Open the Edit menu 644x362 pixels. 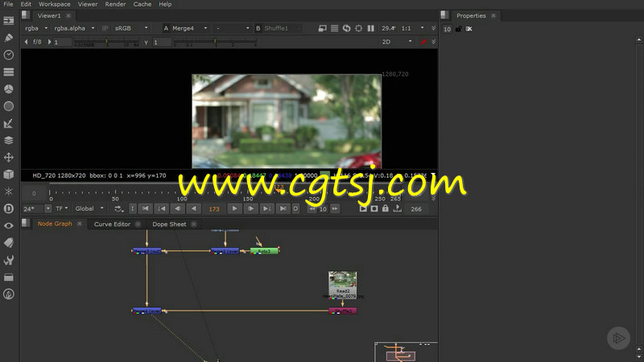(26, 4)
